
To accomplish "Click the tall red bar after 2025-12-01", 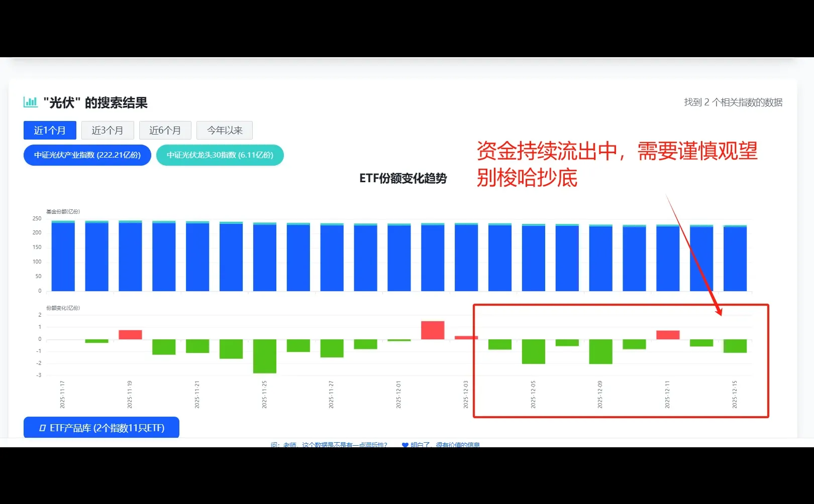I will click(x=433, y=330).
